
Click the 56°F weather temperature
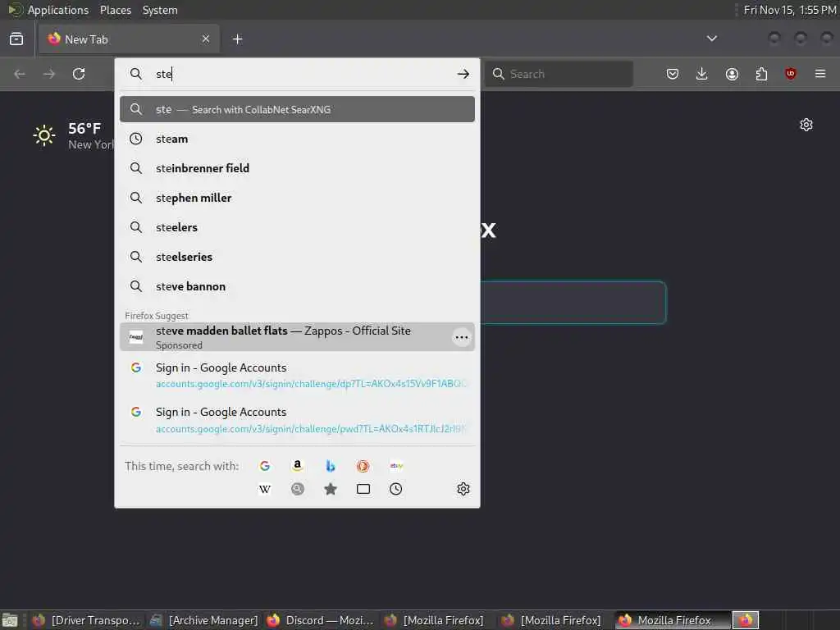(84, 129)
